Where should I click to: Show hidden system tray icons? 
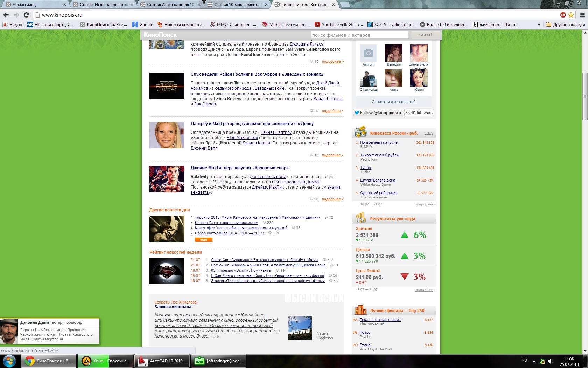[534, 361]
